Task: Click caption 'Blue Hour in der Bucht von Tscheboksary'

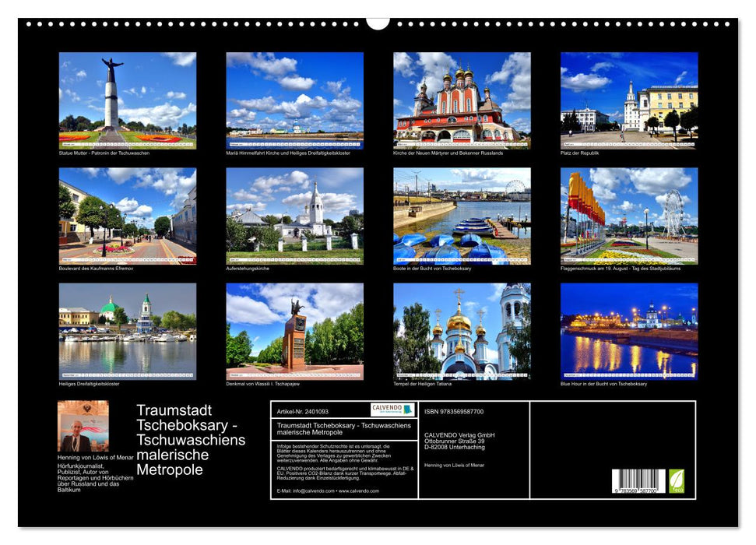Action: pyautogui.click(x=603, y=384)
